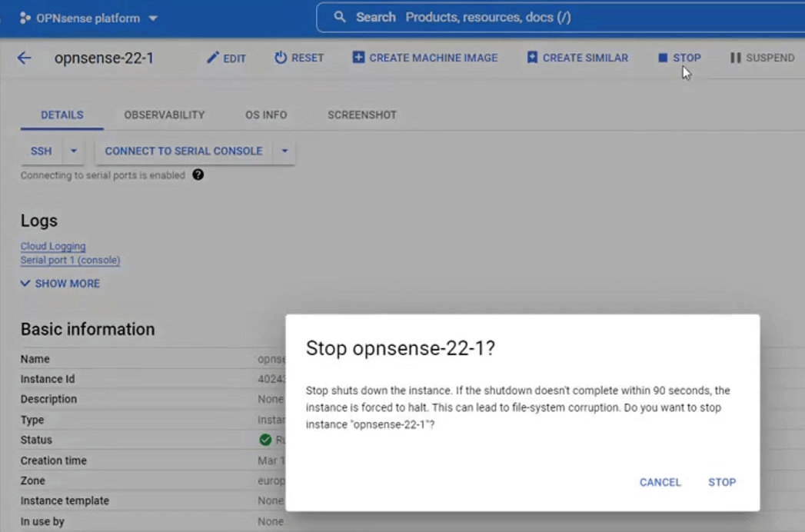Click the Logs heading
Screen dimensions: 805x532
coord(39,221)
